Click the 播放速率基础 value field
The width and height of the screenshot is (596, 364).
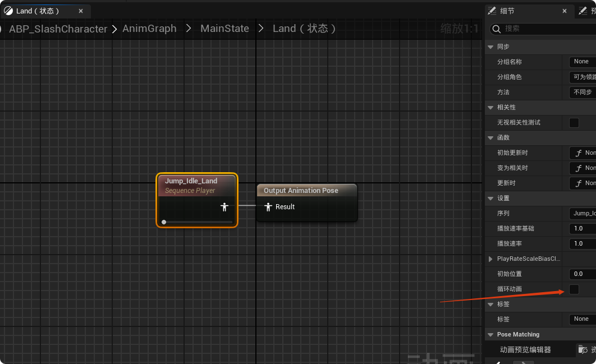pos(583,228)
